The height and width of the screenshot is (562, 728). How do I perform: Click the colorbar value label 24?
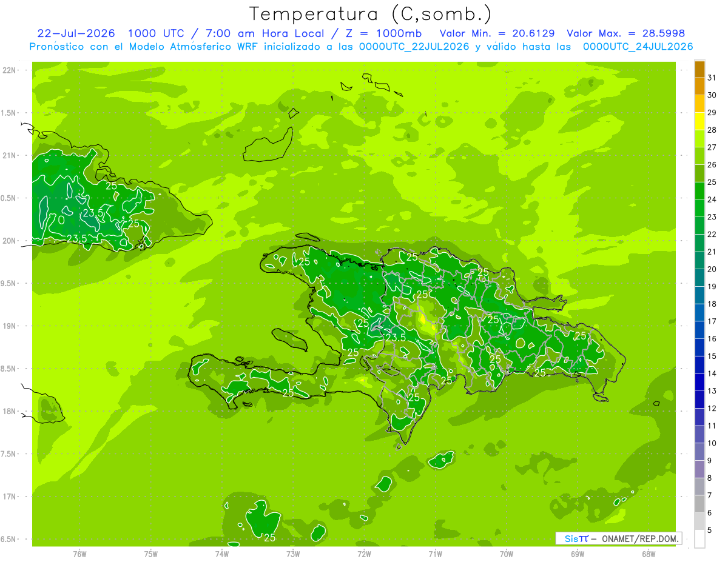pyautogui.click(x=713, y=199)
